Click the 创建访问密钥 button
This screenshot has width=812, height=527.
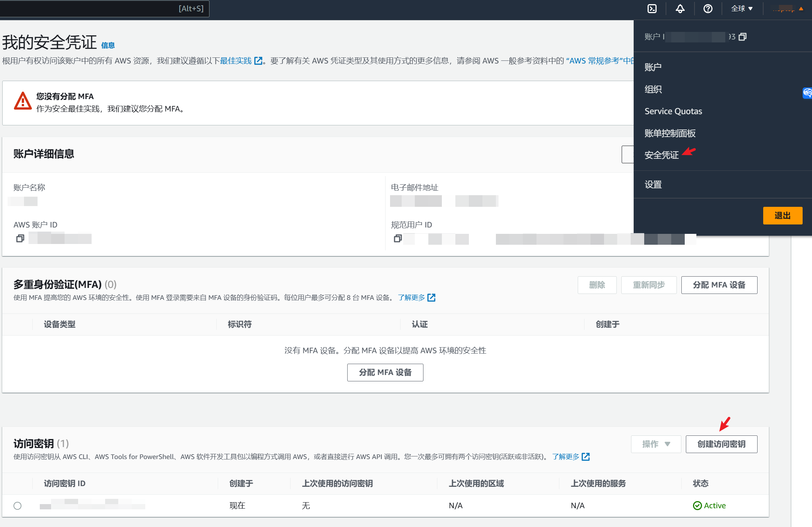pos(721,444)
